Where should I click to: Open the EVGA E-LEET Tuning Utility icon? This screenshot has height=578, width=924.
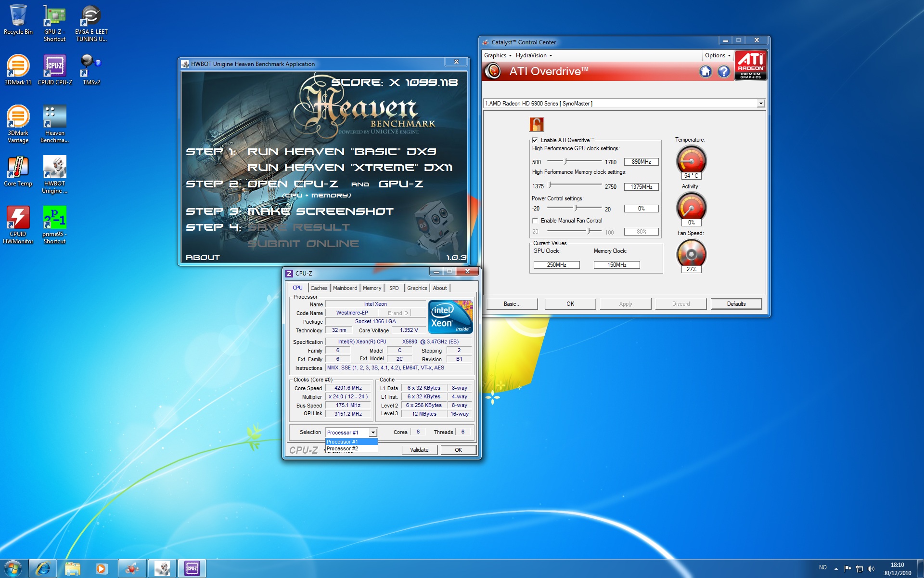91,23
